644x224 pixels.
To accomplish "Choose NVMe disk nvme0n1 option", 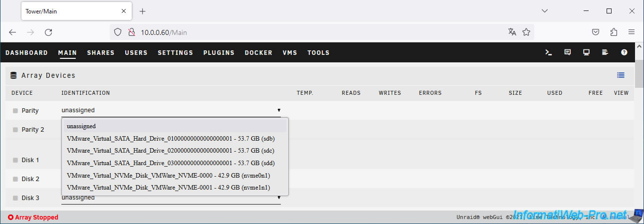I will (166, 176).
